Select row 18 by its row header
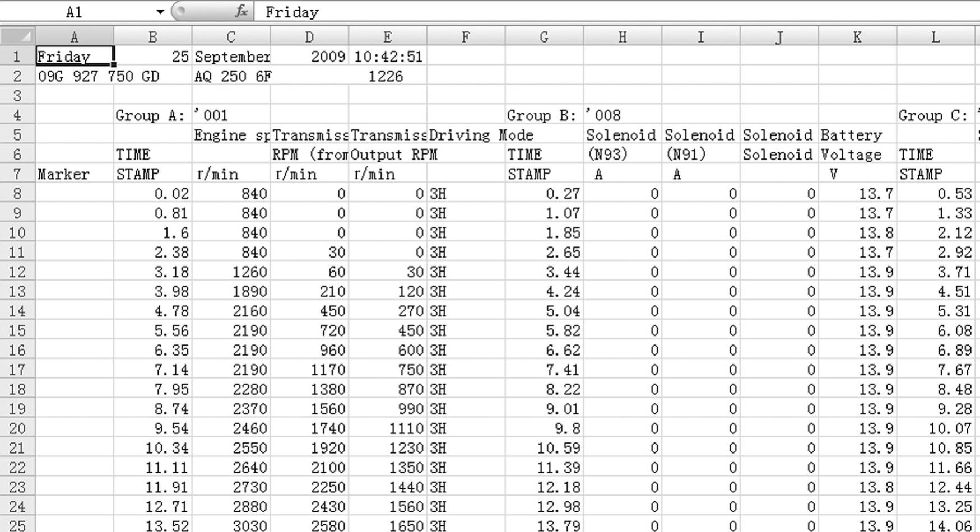Viewport: 980px width, 532px height. click(x=18, y=389)
